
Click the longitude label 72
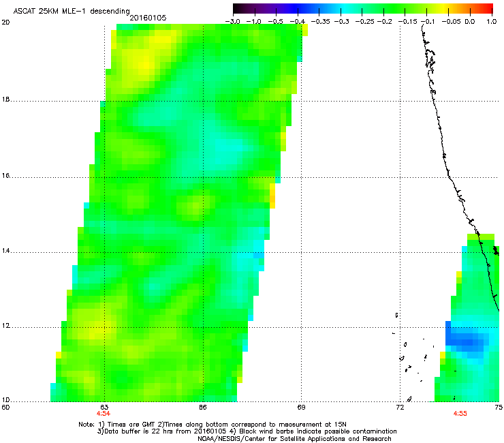(x=400, y=408)
